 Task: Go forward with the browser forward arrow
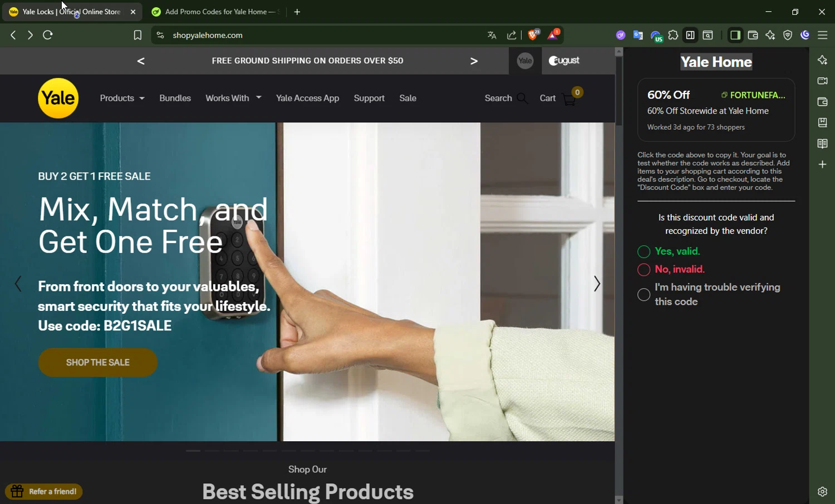tap(30, 35)
